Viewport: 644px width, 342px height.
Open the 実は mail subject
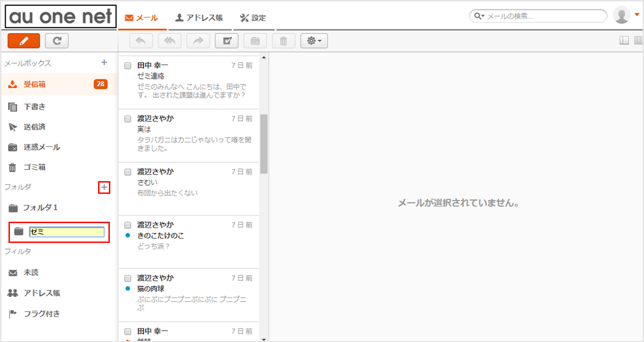144,129
